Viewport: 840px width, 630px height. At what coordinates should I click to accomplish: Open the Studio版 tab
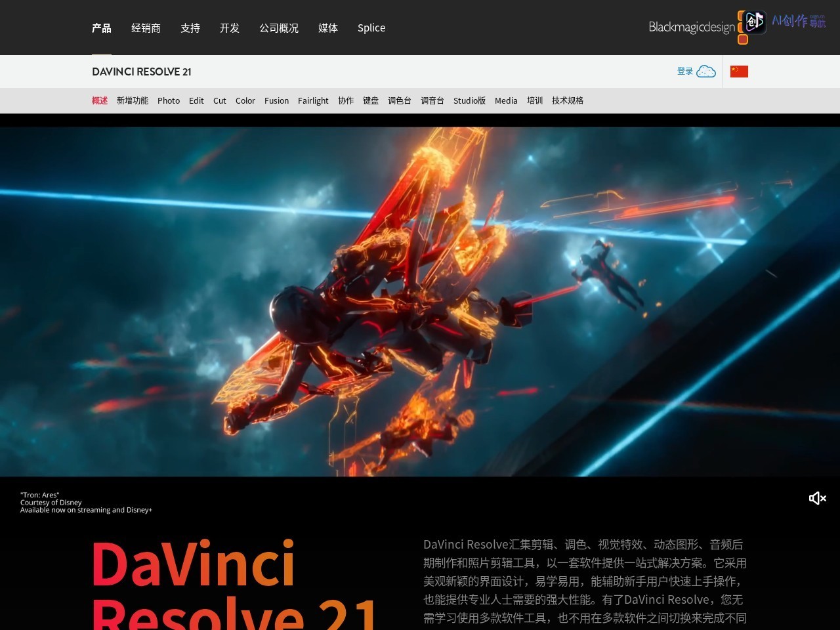coord(469,100)
